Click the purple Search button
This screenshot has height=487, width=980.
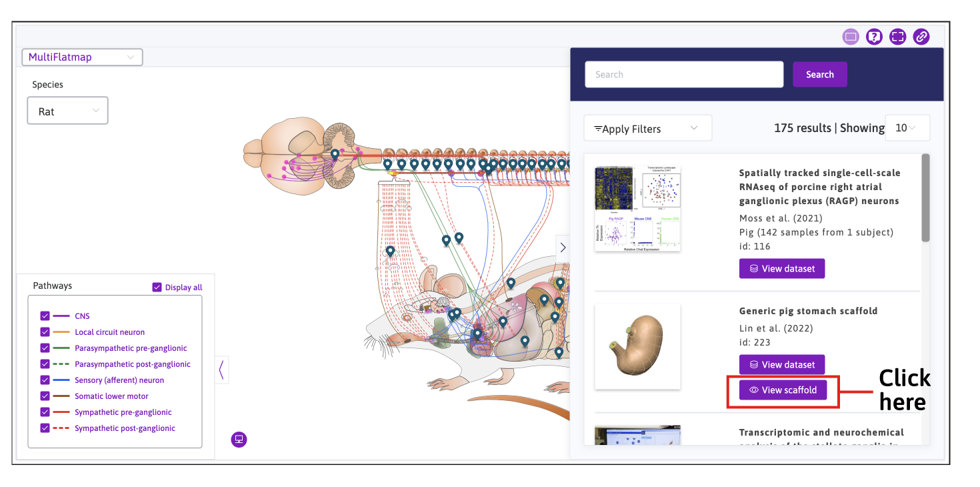click(x=820, y=75)
